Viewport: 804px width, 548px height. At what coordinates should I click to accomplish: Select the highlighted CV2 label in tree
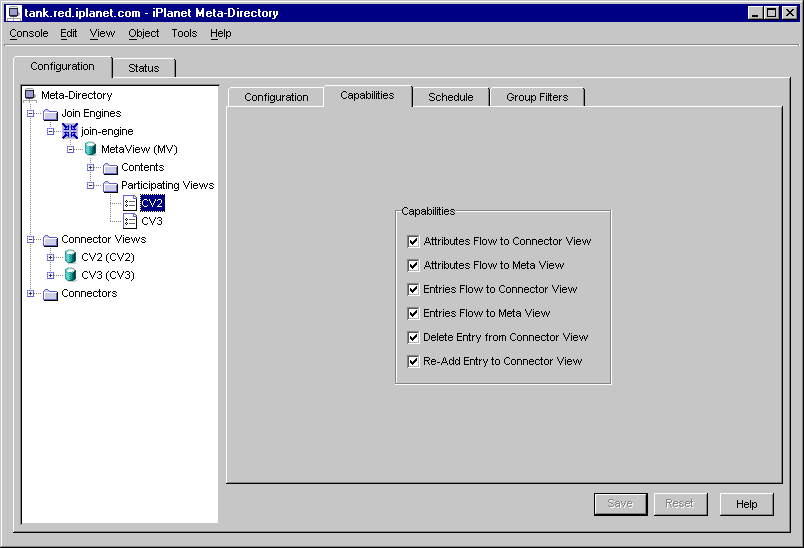(x=152, y=204)
